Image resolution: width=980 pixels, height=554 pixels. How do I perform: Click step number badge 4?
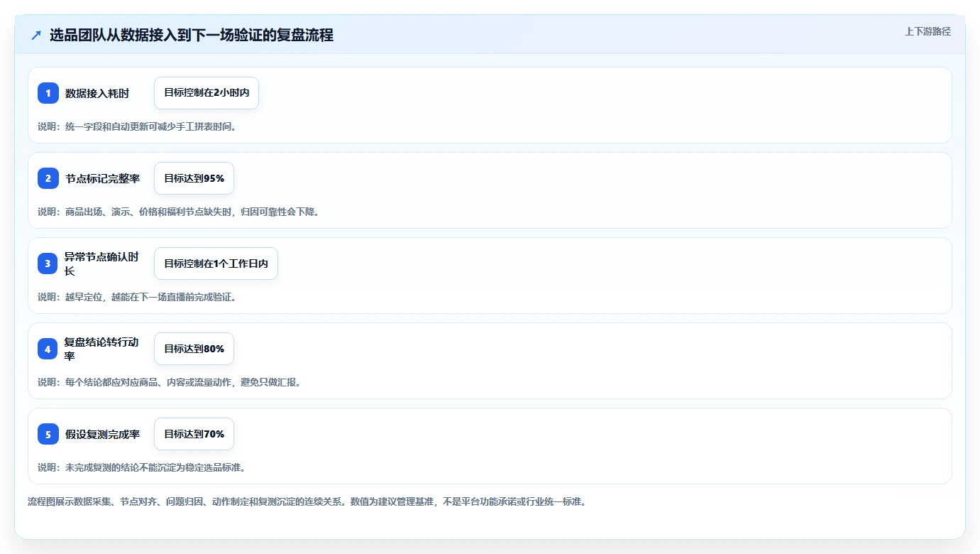[48, 349]
